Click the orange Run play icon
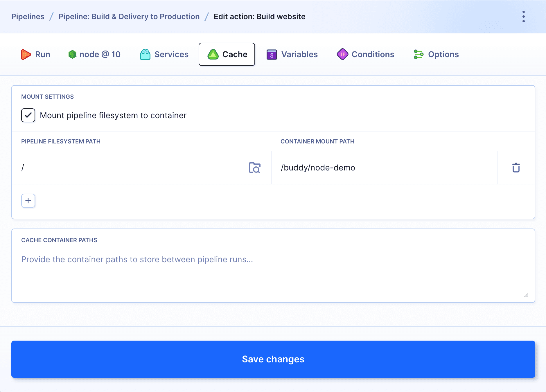This screenshot has width=546, height=392. click(26, 54)
